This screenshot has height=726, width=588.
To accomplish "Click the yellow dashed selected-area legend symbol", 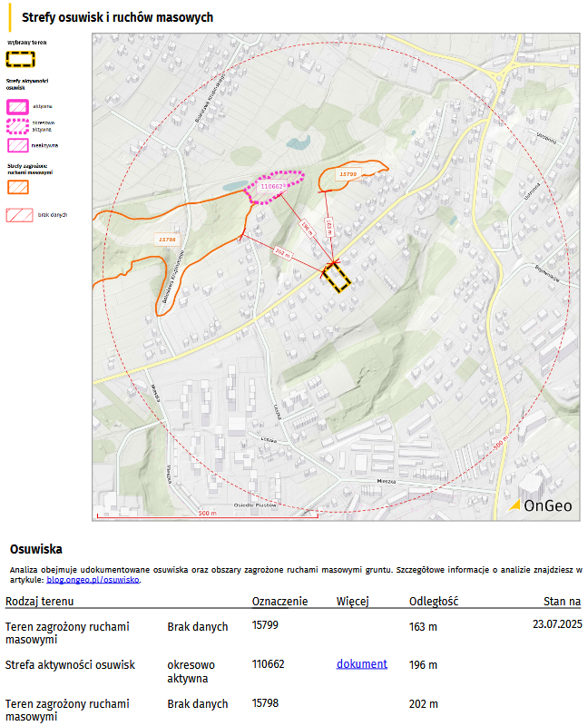I will pyautogui.click(x=20, y=59).
